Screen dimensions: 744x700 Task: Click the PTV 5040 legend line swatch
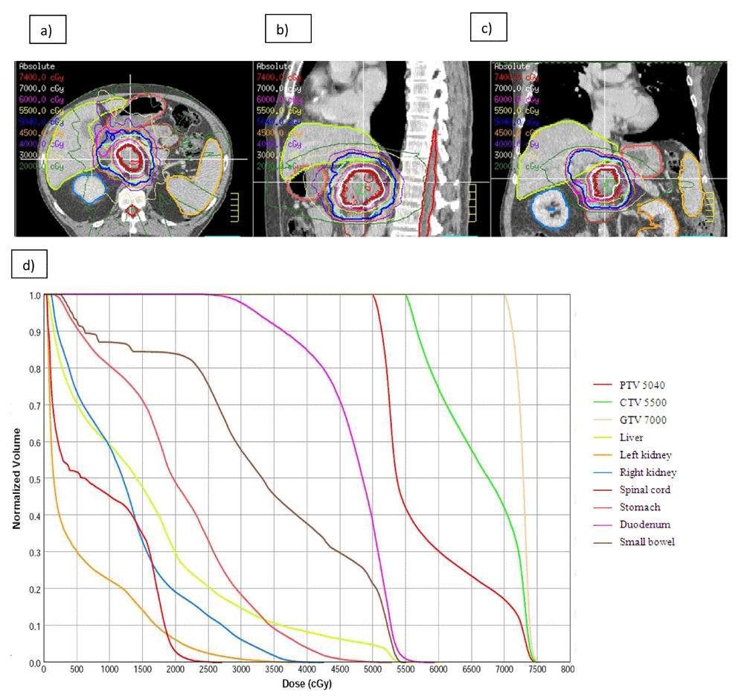(x=603, y=385)
